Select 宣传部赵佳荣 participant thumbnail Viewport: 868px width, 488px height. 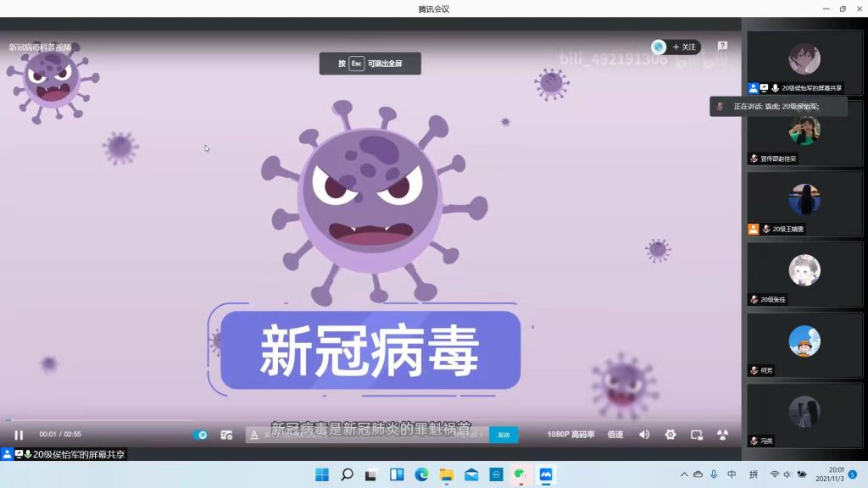[x=804, y=132]
